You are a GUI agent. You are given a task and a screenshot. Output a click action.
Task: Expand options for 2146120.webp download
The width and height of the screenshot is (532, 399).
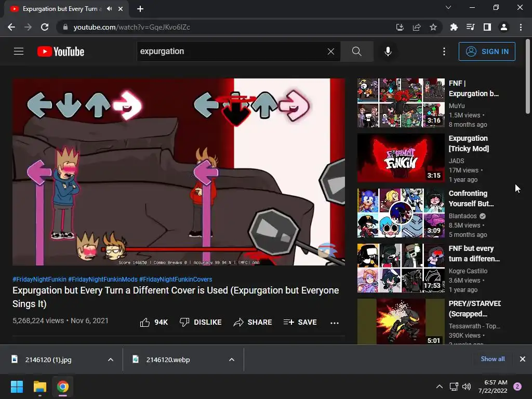point(232,360)
